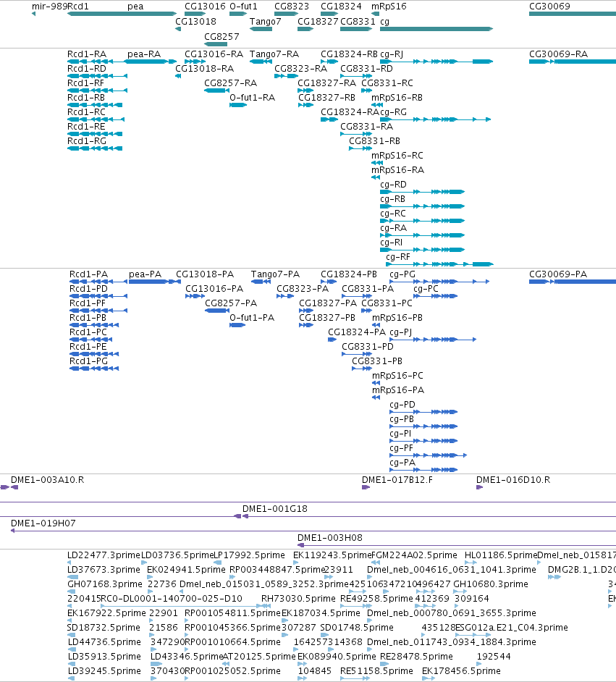Click EST HL01186.5prime
This screenshot has height=682, width=616.
pos(501,555)
